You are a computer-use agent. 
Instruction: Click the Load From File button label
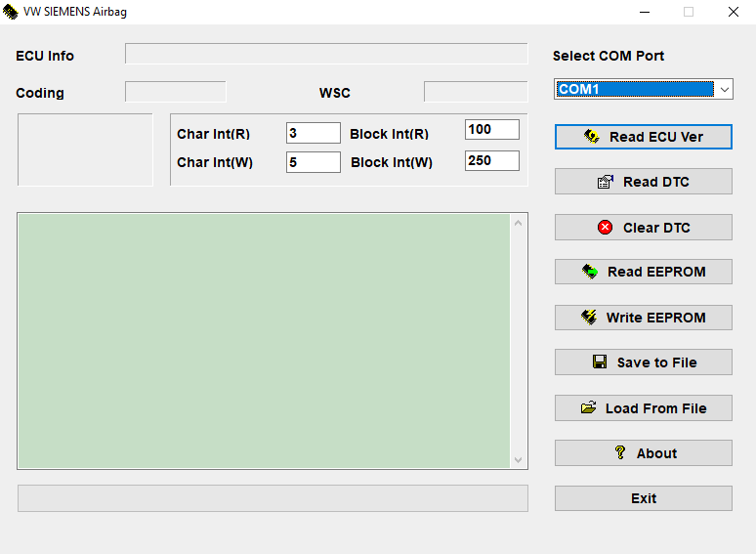[656, 408]
